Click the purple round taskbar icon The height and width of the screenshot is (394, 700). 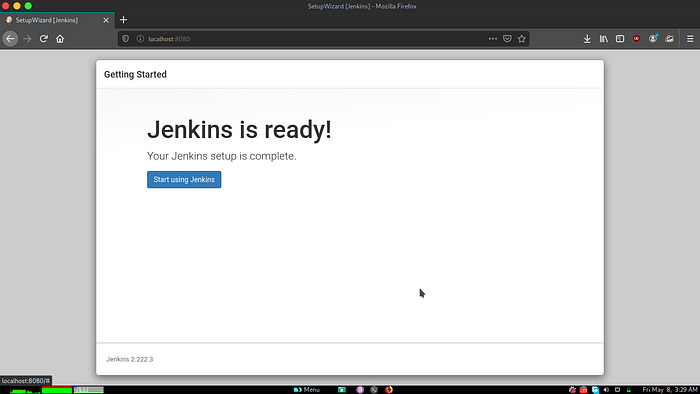point(360,390)
